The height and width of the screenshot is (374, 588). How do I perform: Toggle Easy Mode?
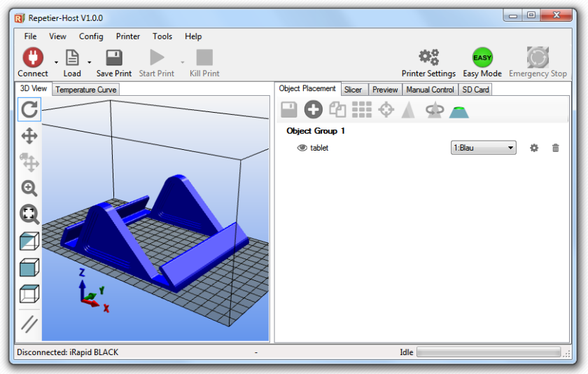(x=482, y=62)
